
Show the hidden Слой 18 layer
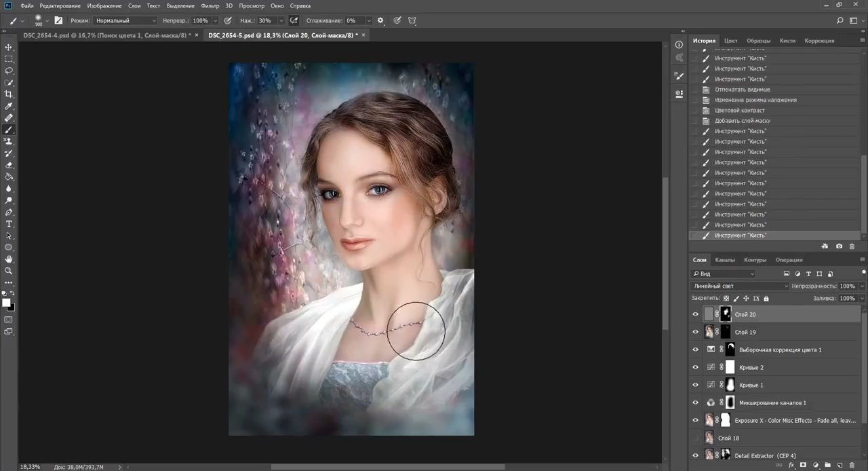pos(695,438)
